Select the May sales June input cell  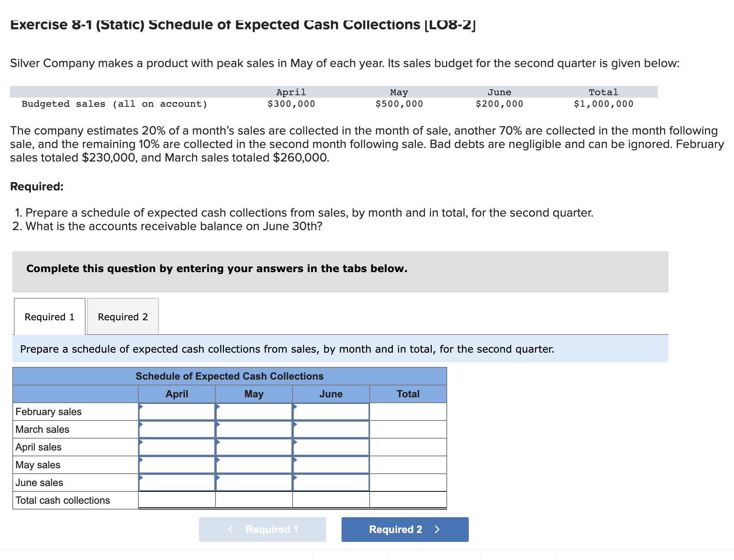pos(331,464)
